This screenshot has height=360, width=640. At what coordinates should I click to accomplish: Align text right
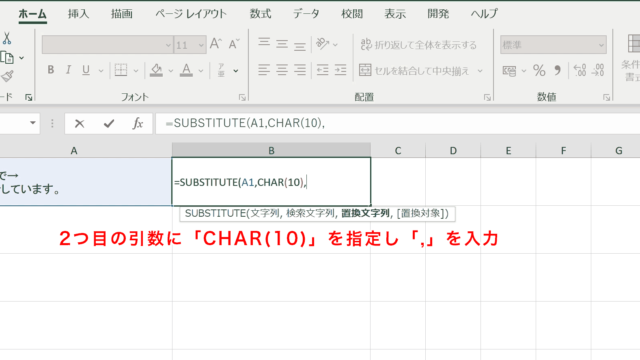(300, 70)
